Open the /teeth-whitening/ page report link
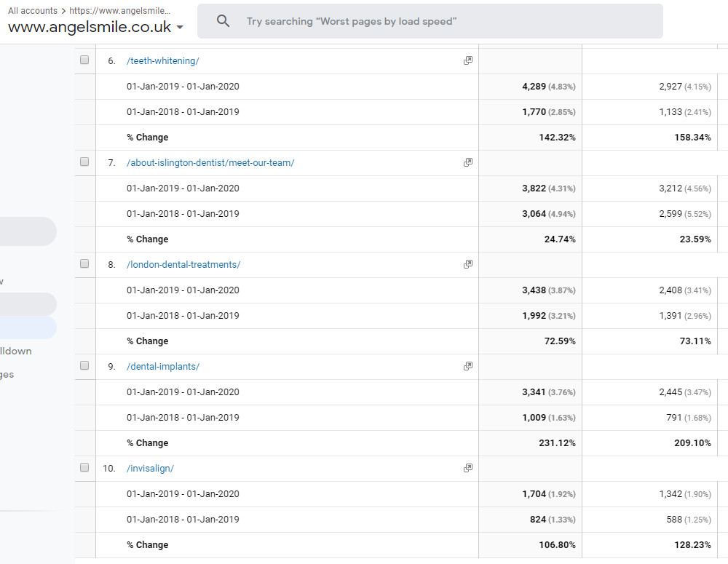 [162, 60]
